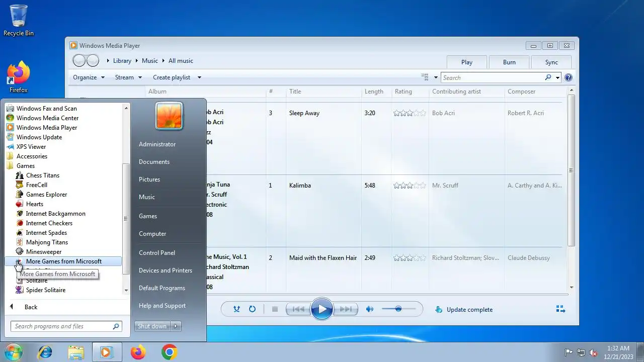Open the Organize dropdown
This screenshot has height=362, width=644.
89,77
